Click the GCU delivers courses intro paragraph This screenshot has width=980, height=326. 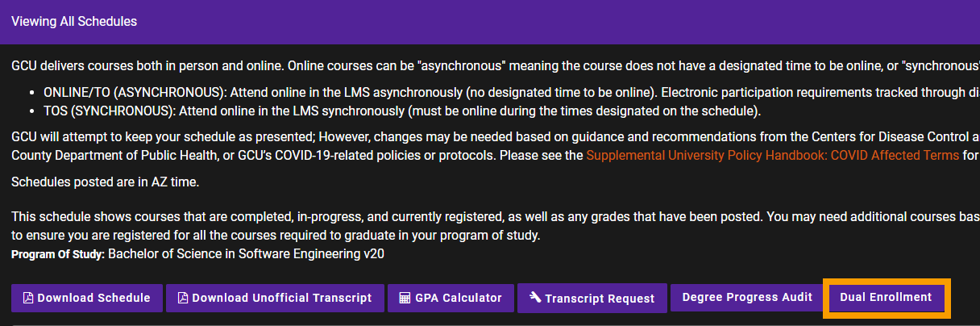tap(496, 65)
